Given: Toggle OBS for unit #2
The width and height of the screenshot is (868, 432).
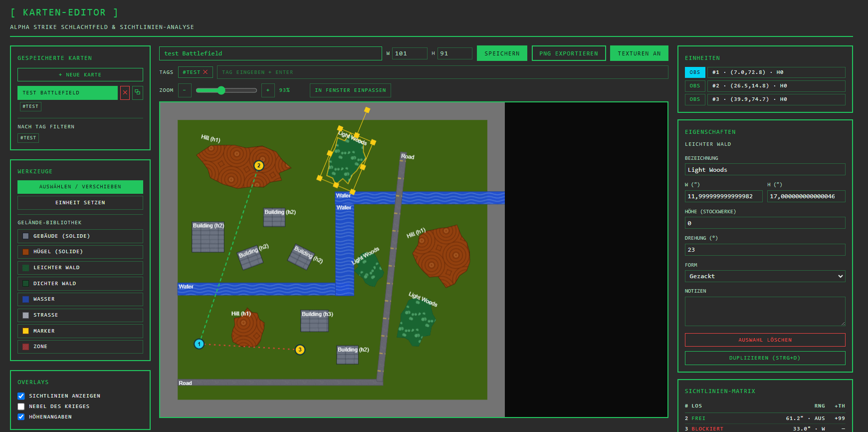Looking at the screenshot, I should pos(695,86).
